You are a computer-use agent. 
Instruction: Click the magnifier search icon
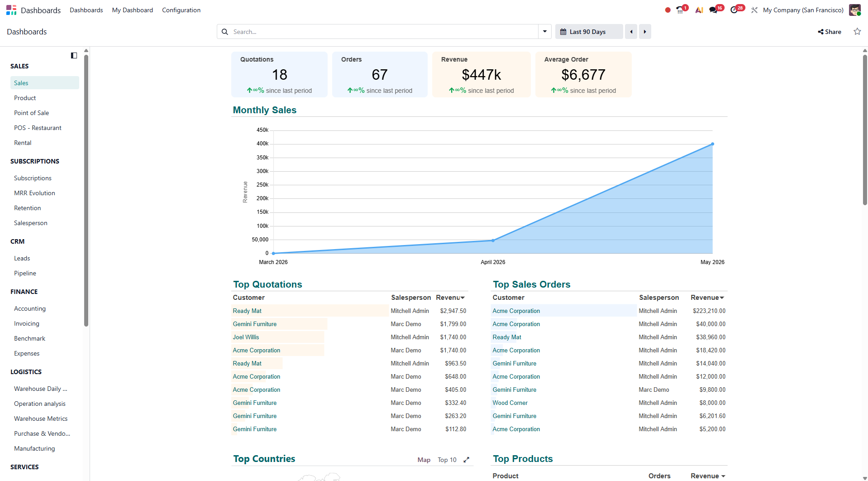pos(225,32)
